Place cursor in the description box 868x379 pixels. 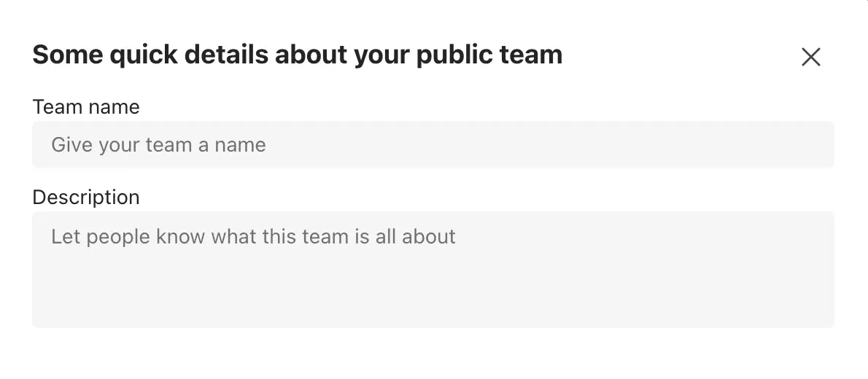(433, 269)
